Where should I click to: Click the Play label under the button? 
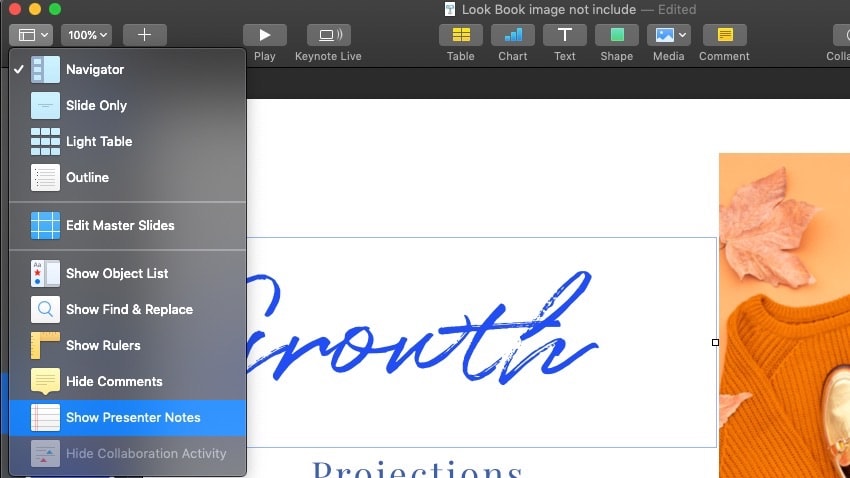click(x=265, y=56)
